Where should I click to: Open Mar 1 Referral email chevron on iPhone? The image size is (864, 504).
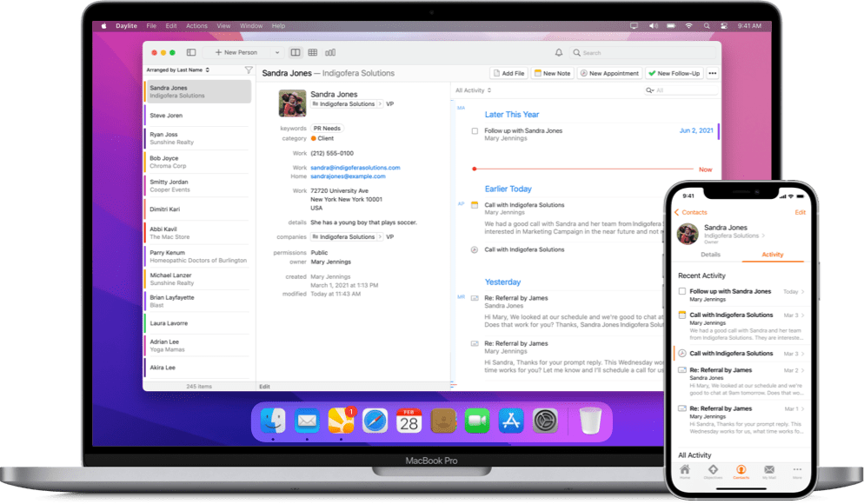pos(803,408)
